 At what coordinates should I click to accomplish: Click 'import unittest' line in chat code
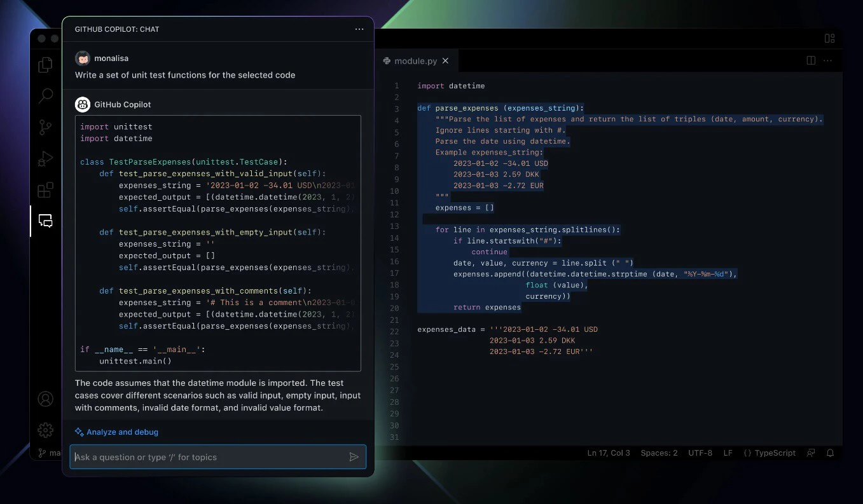click(116, 127)
